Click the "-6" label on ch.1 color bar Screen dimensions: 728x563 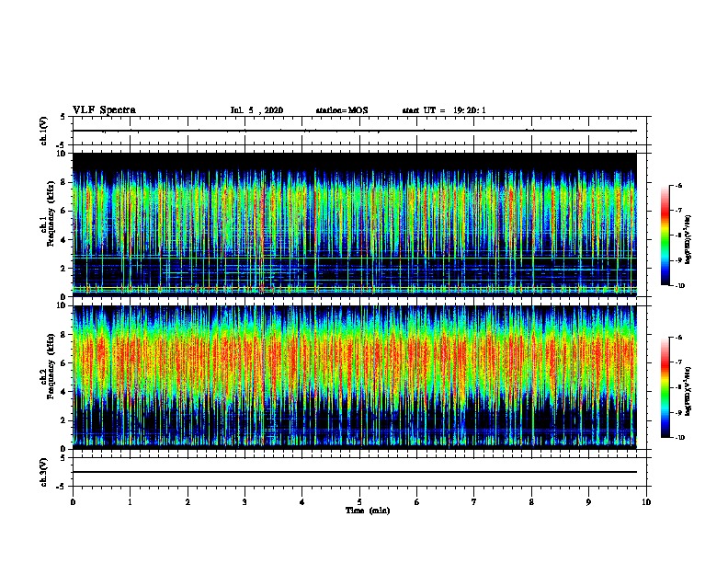click(x=678, y=185)
